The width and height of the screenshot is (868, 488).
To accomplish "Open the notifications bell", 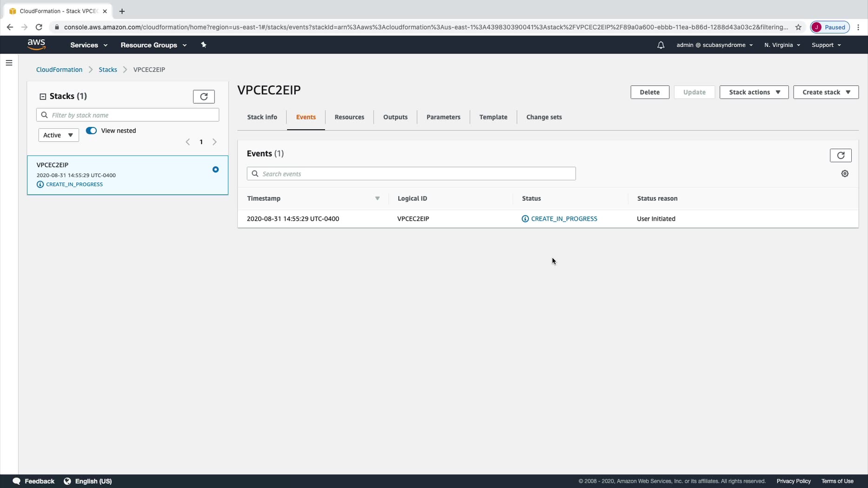I will [661, 45].
